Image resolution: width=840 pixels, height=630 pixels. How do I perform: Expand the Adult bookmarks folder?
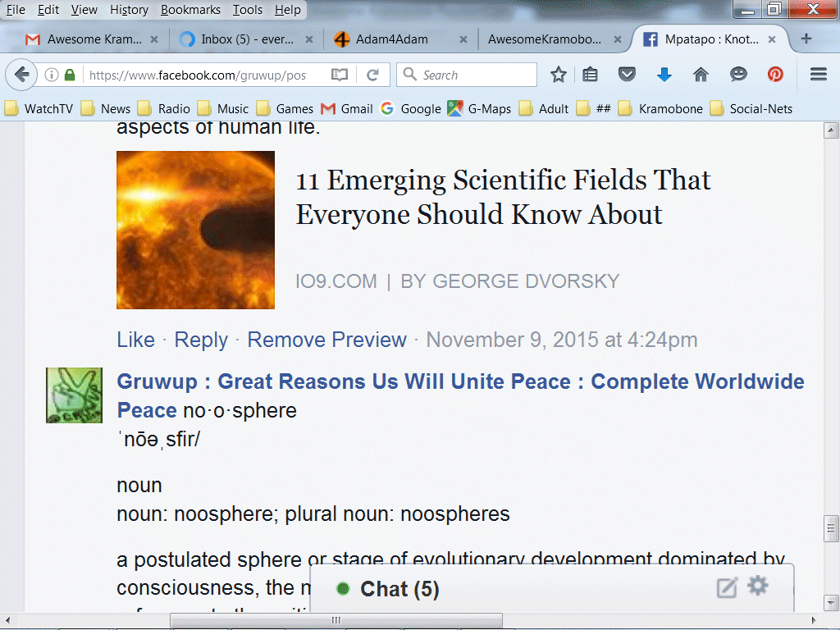pyautogui.click(x=544, y=109)
